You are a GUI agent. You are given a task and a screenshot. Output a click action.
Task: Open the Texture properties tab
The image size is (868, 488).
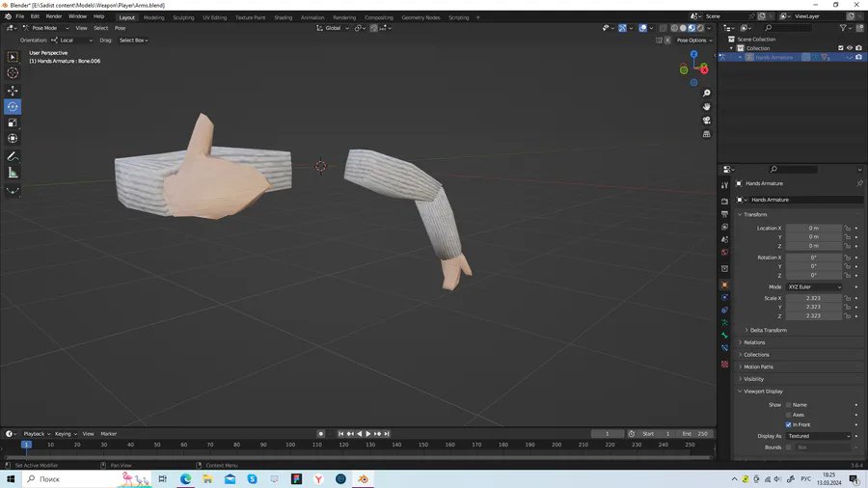pos(724,364)
